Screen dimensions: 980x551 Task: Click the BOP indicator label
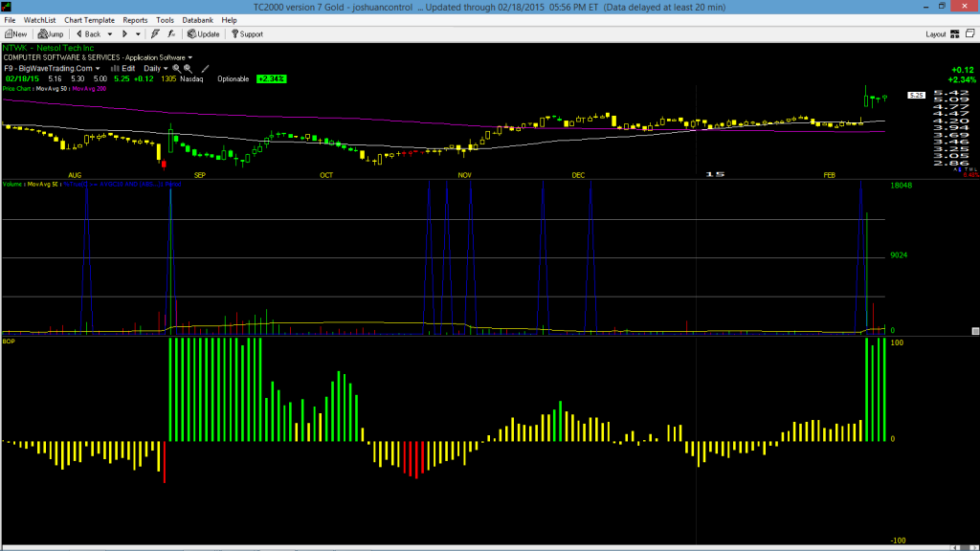[x=9, y=342]
